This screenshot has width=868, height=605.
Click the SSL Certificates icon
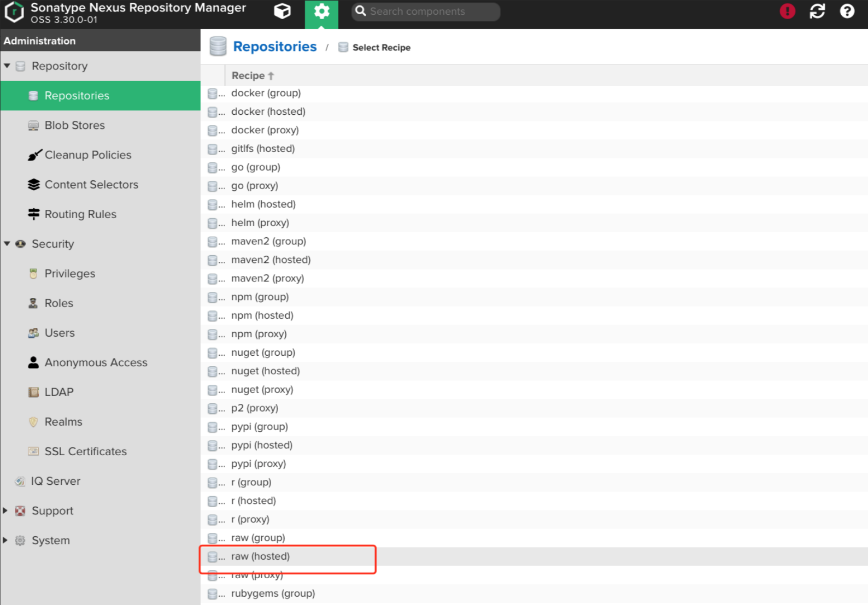[33, 451]
